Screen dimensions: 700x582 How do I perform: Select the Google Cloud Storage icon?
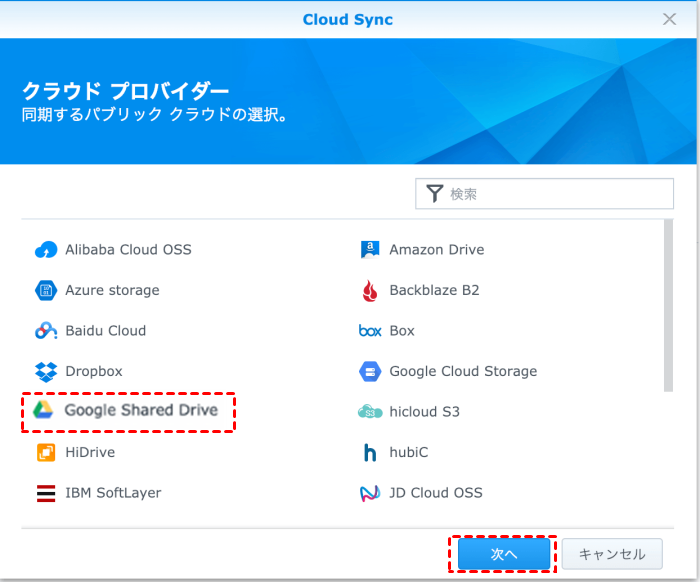[x=370, y=372]
